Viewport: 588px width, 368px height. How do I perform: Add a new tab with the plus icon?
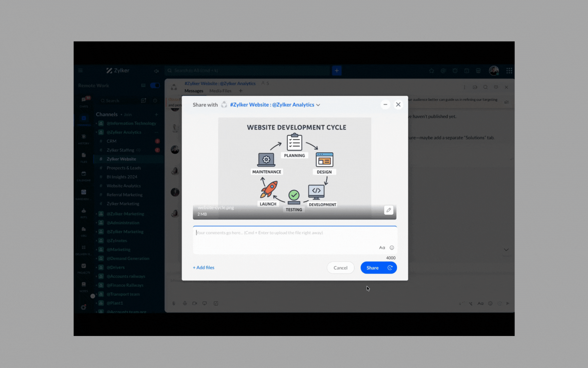tap(241, 91)
